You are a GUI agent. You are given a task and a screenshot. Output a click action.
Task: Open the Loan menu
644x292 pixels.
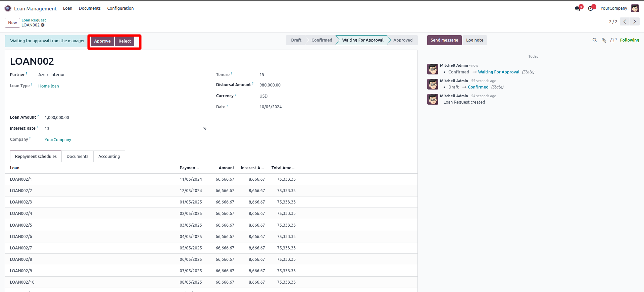67,8
